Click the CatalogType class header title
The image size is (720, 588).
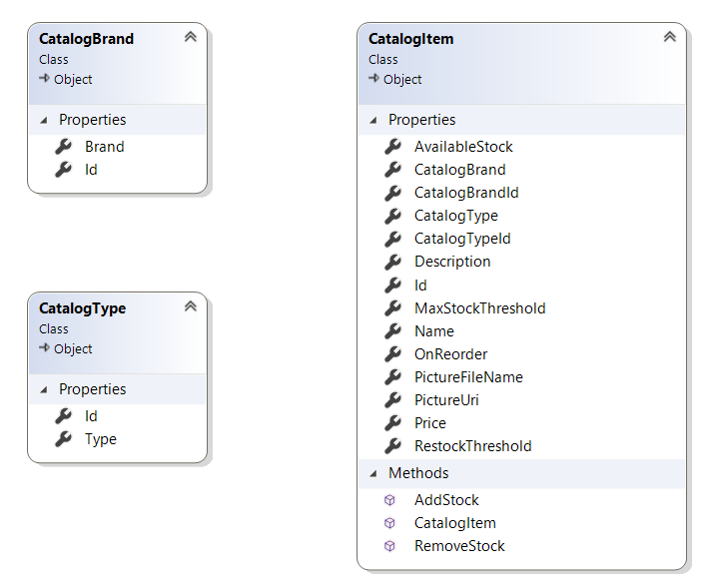82,308
